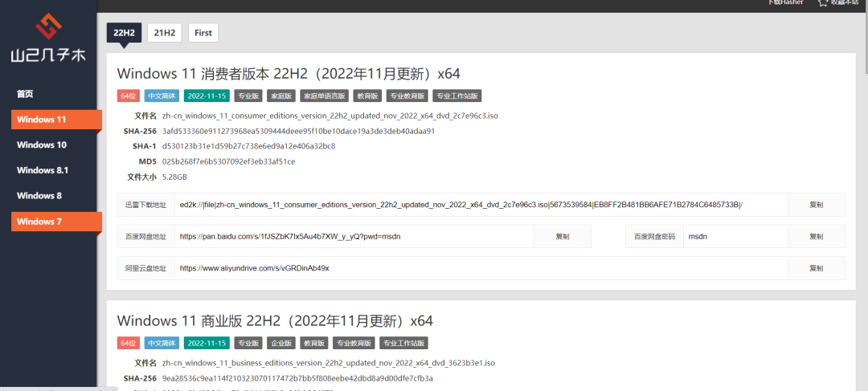
Task: Click the business edition 专业工作站版 tag
Action: coord(403,343)
